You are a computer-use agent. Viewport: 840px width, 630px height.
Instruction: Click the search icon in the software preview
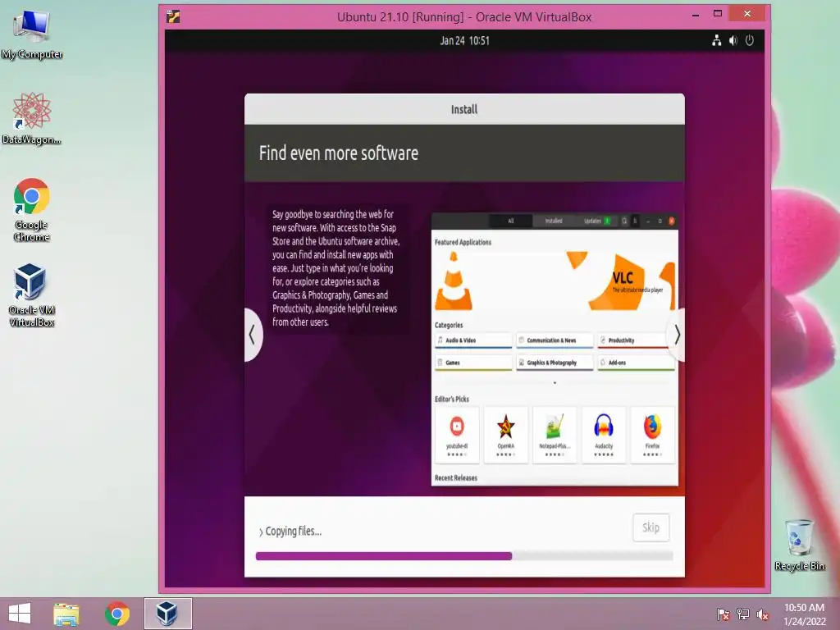tap(624, 221)
